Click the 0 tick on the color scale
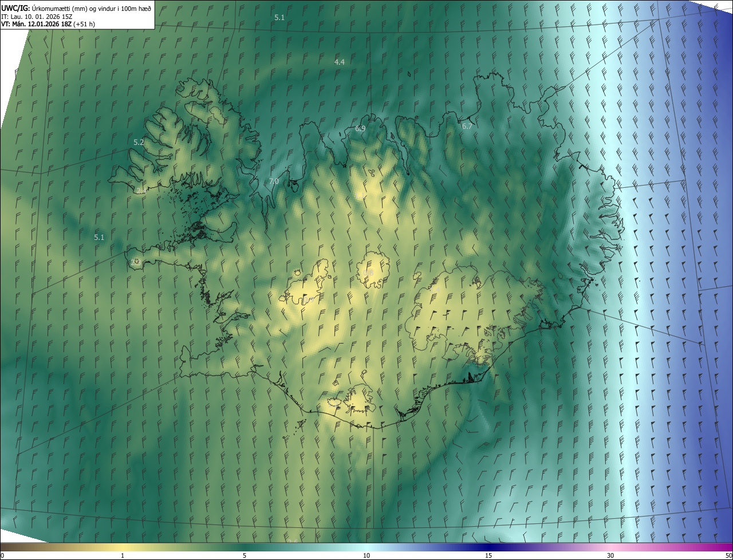 [2, 555]
